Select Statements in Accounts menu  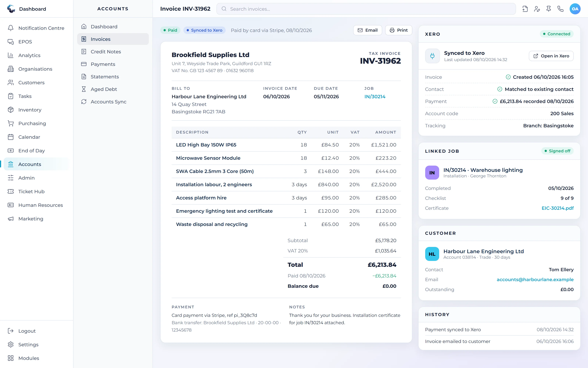[x=113, y=77]
